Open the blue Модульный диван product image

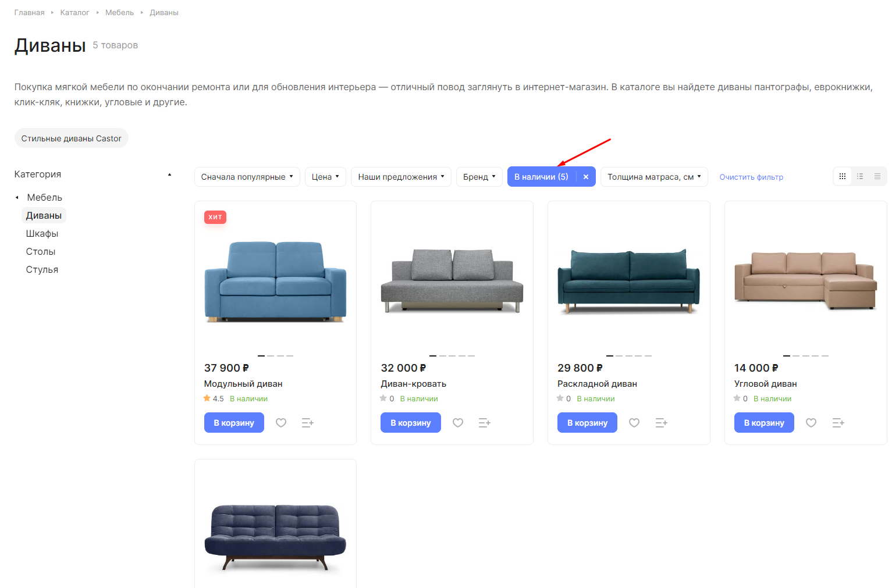point(275,281)
